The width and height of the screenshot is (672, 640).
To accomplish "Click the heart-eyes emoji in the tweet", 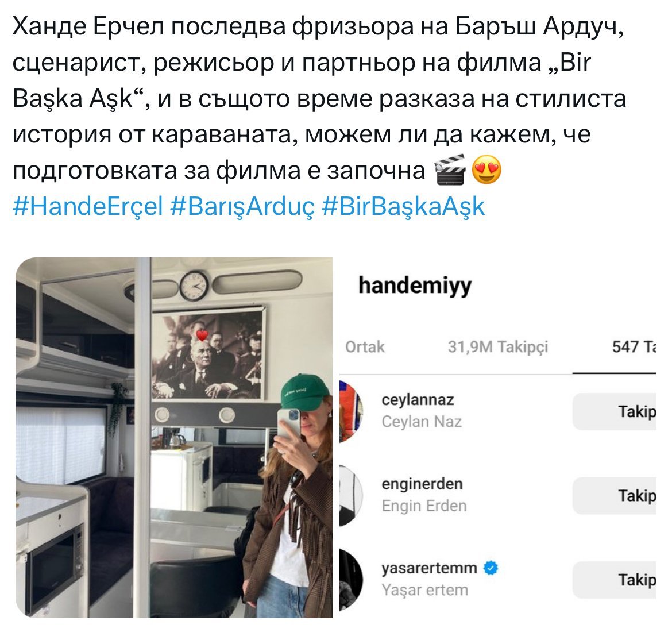I will [x=486, y=170].
